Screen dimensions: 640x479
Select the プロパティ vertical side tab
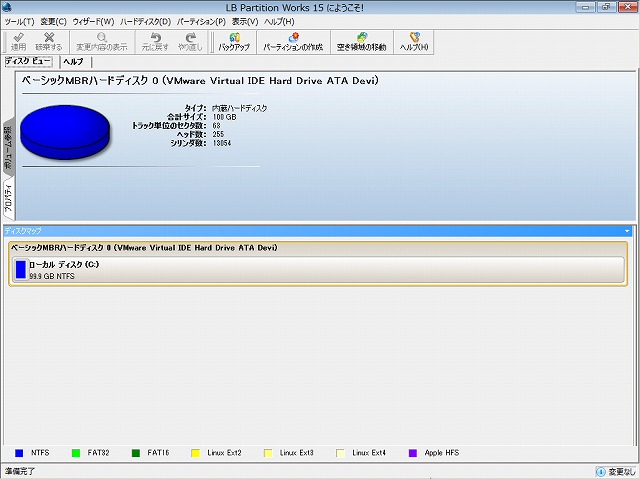tap(8, 197)
